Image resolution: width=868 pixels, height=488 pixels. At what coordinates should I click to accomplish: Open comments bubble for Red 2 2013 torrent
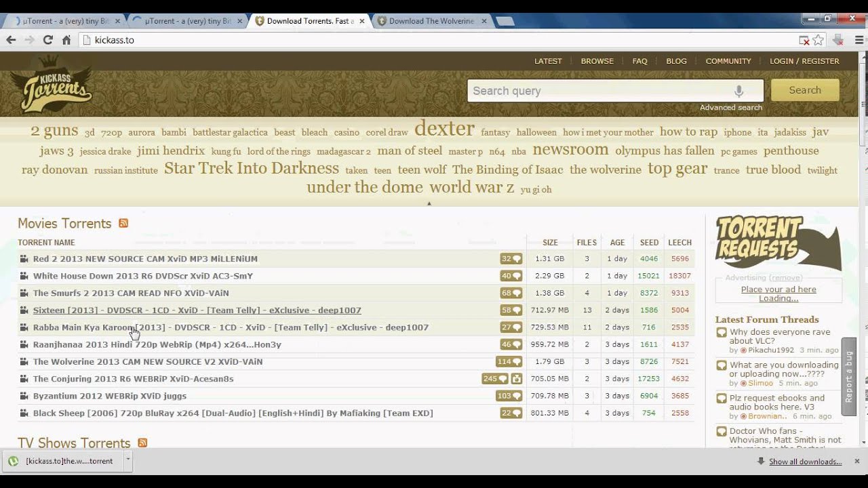tap(511, 259)
